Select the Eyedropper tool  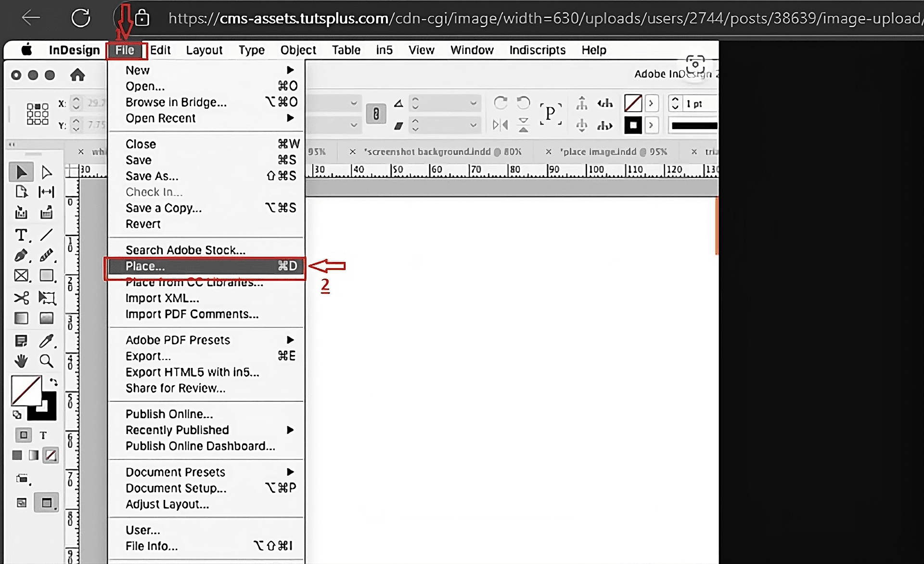click(x=47, y=341)
